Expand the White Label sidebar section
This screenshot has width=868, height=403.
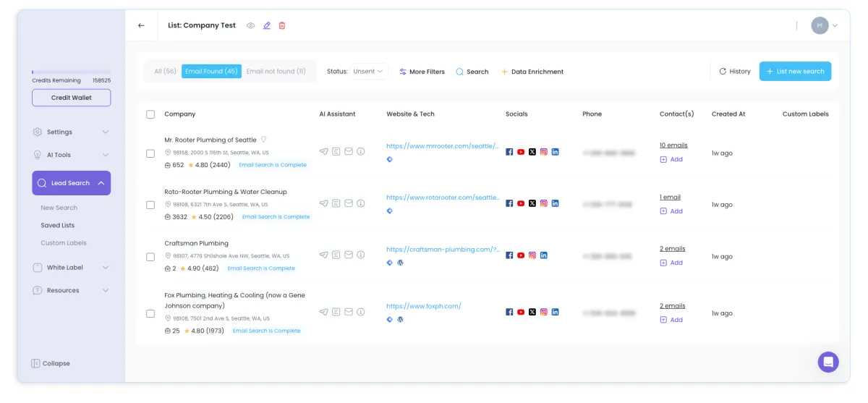pyautogui.click(x=71, y=268)
